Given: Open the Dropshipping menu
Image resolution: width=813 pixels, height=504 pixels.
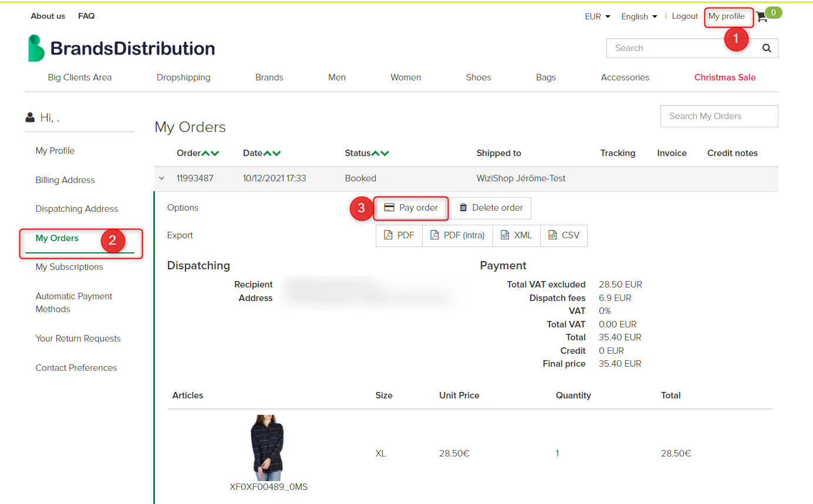Looking at the screenshot, I should [184, 77].
